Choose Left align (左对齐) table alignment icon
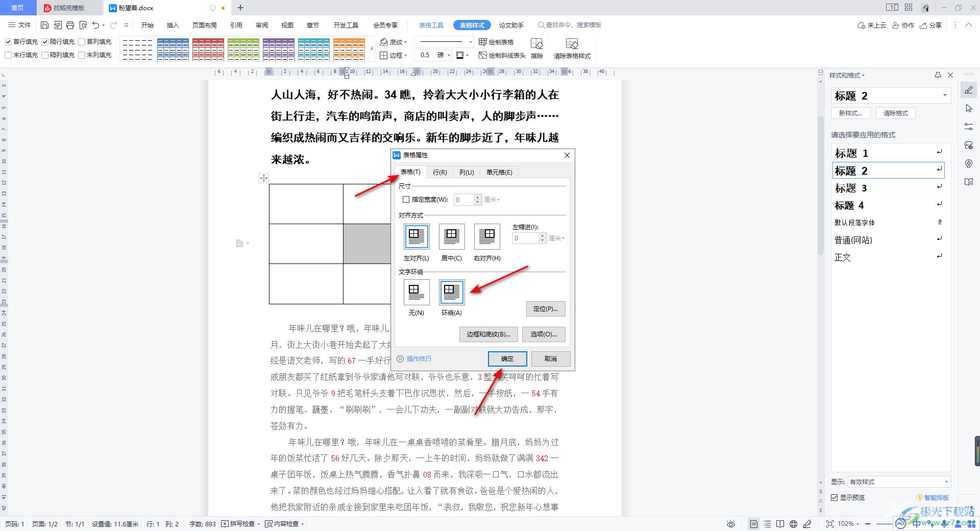 point(416,236)
